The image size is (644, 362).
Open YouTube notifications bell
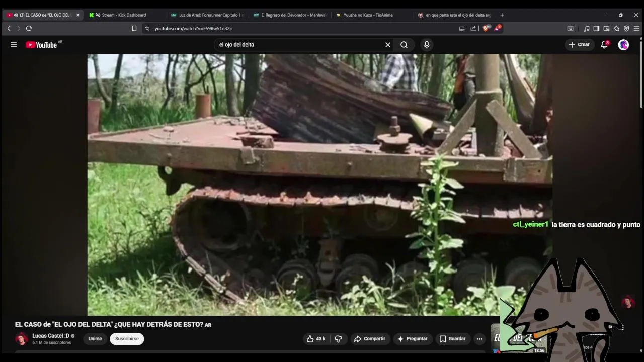(605, 45)
